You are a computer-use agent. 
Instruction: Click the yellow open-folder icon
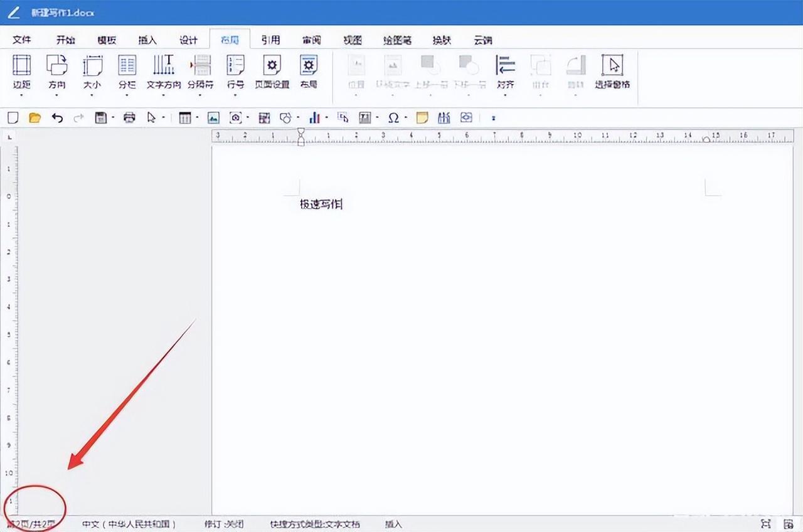click(x=35, y=117)
